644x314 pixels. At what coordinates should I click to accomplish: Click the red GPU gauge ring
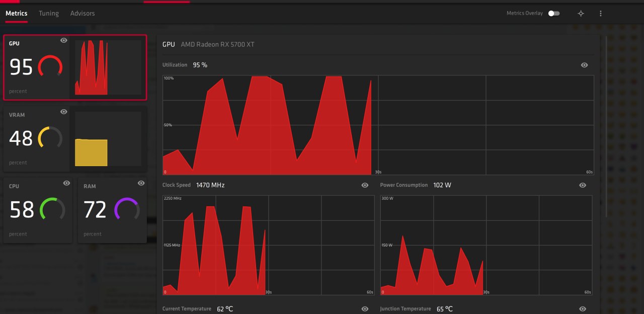tap(50, 67)
